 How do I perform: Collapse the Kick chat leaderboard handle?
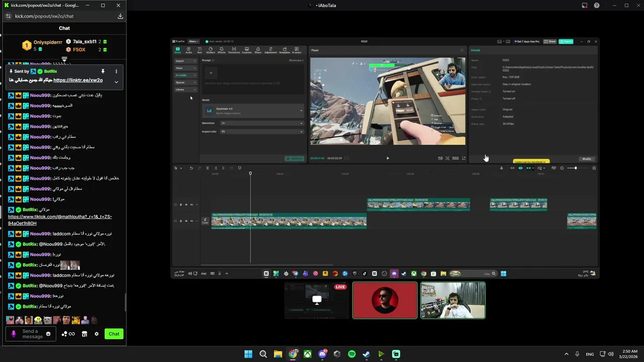(x=64, y=60)
